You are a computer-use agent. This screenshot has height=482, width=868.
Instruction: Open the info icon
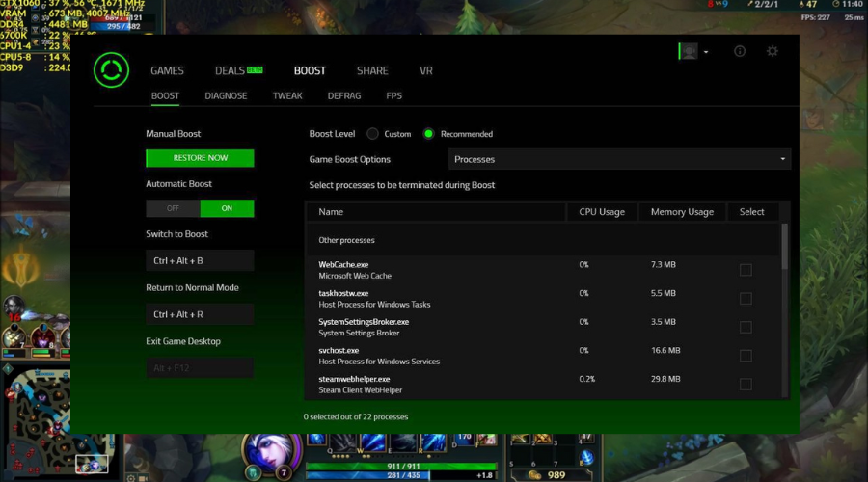tap(740, 51)
